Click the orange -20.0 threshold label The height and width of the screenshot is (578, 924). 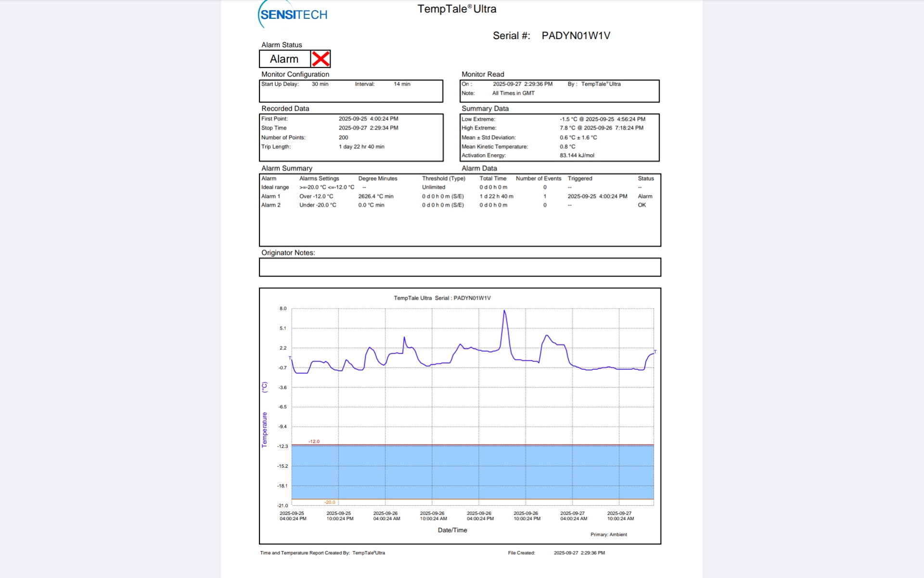(330, 502)
